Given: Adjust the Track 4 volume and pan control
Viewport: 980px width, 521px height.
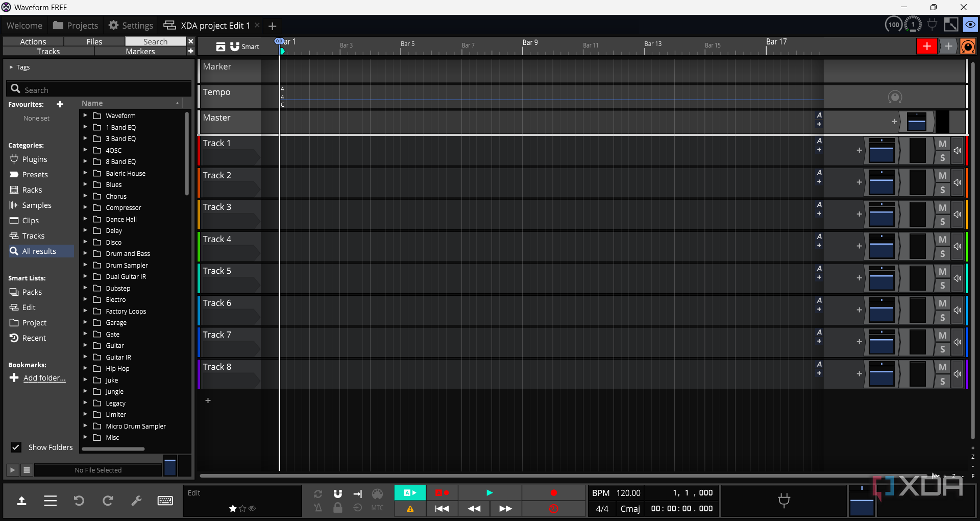Looking at the screenshot, I should (882, 246).
